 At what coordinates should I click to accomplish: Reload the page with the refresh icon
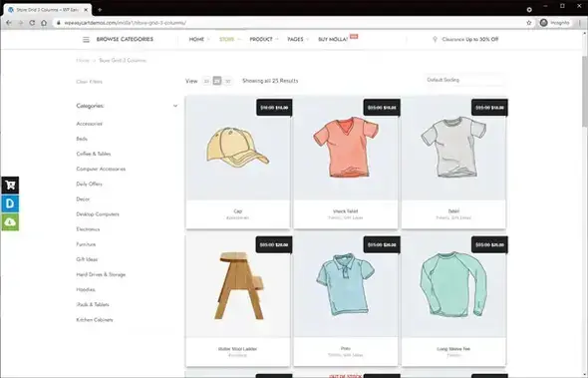pos(32,23)
